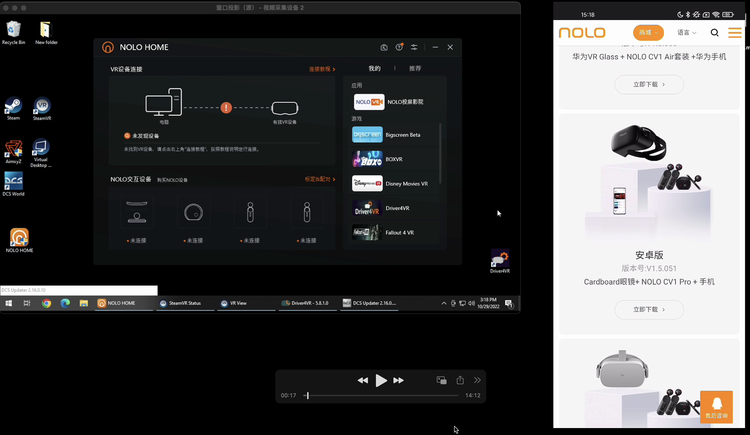Image resolution: width=750 pixels, height=435 pixels.
Task: Click the orange warning connection icon
Action: pos(227,107)
